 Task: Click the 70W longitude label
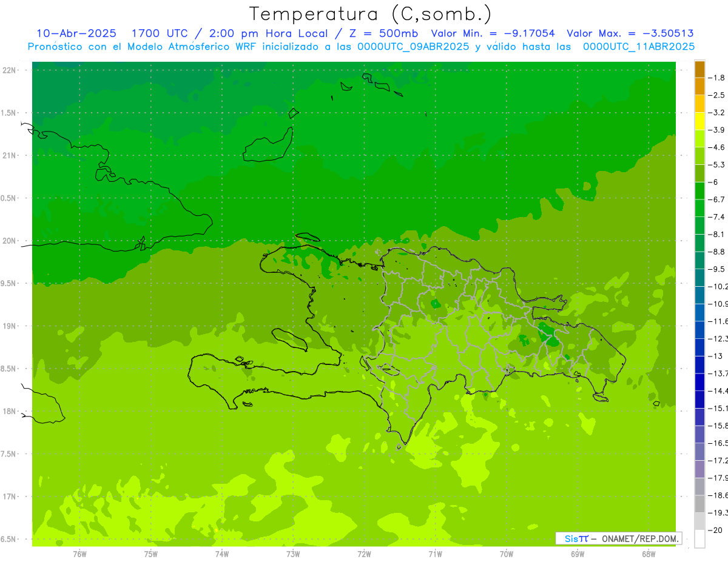point(507,554)
